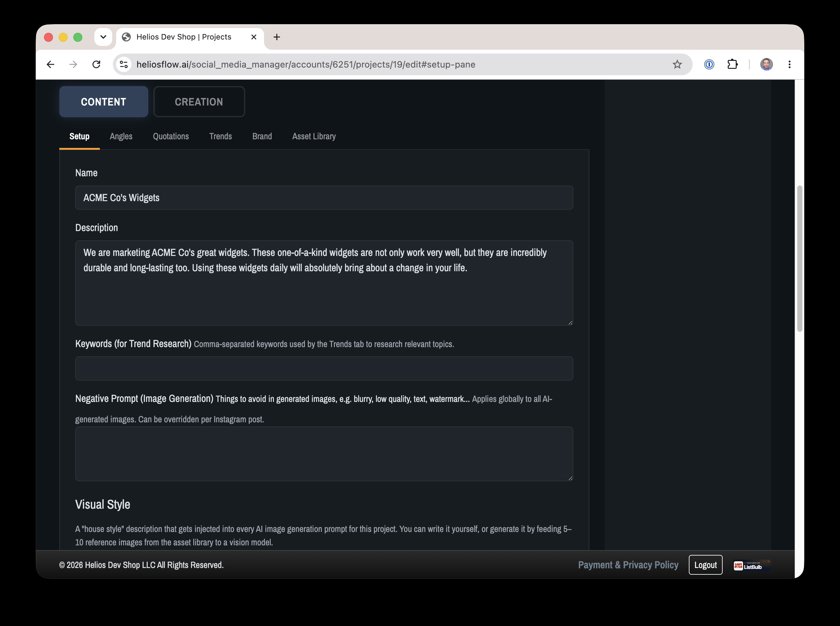Click the Visual Style heading
This screenshot has width=840, height=626.
103,505
